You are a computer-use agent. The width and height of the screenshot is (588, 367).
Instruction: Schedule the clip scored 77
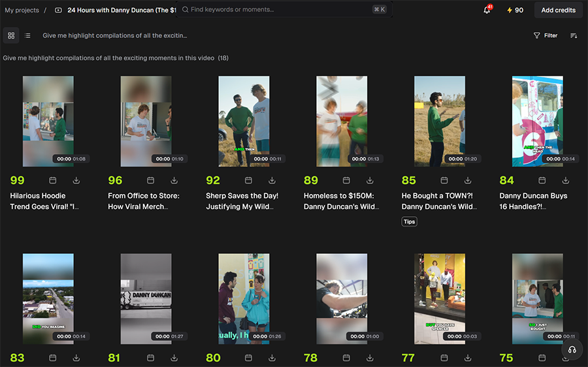tap(444, 358)
